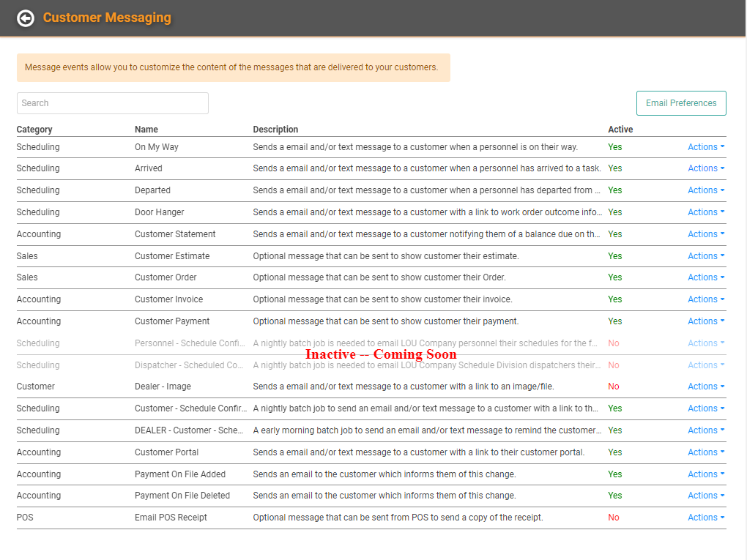The image size is (747, 560).
Task: Click the description of Email POS Receipt
Action: point(398,518)
